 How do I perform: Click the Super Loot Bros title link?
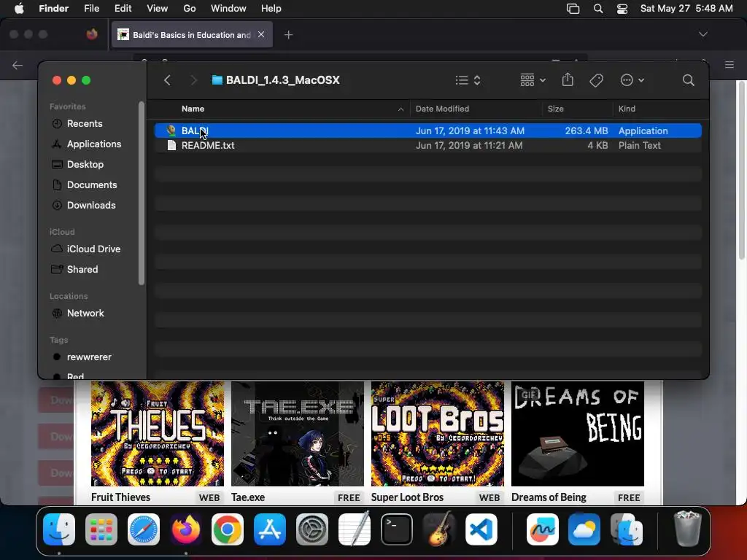pos(407,497)
